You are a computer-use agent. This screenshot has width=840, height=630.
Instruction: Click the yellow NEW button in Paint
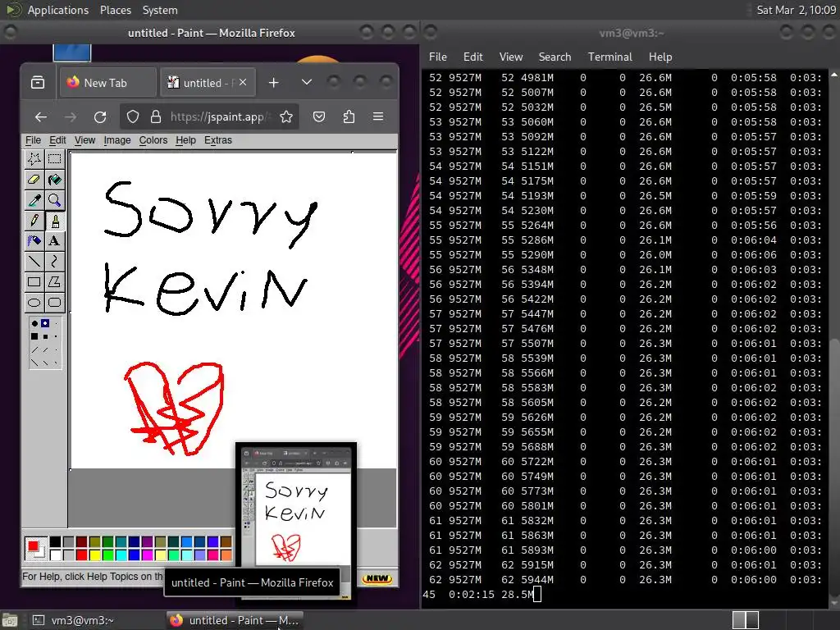(377, 578)
